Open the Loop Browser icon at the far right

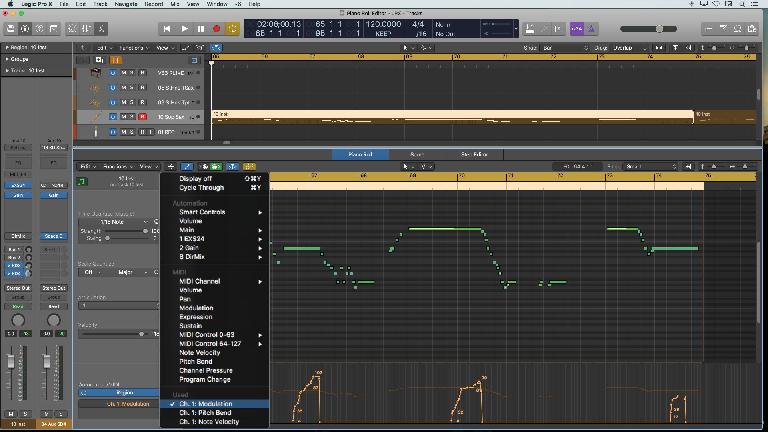tap(738, 29)
